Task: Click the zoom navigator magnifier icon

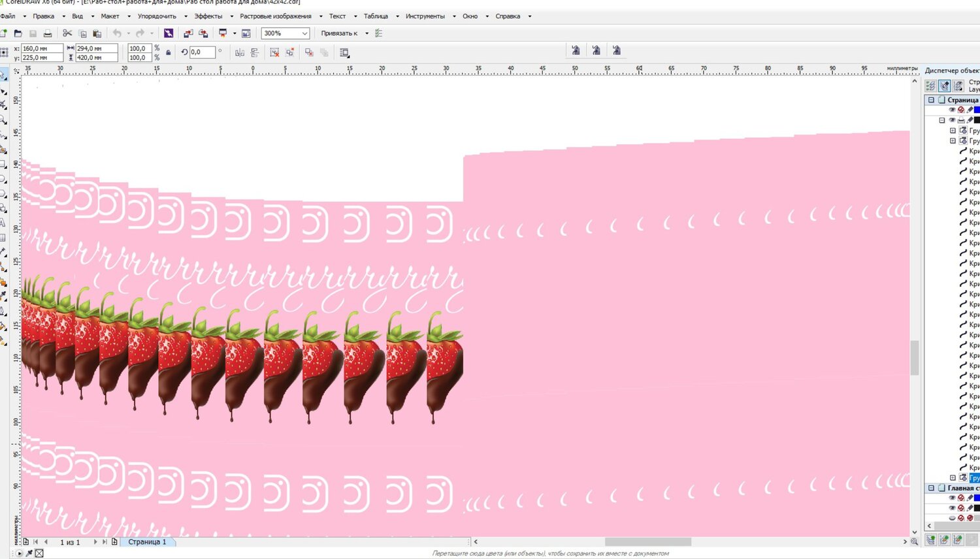Action: [915, 541]
